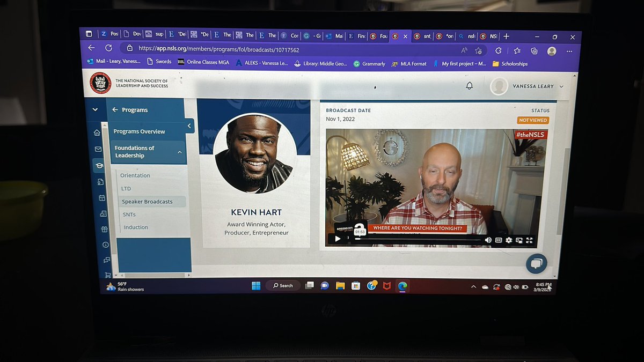Viewport: 644px width, 362px height.
Task: Click the Kevin Hart speaker photo
Action: (x=255, y=153)
